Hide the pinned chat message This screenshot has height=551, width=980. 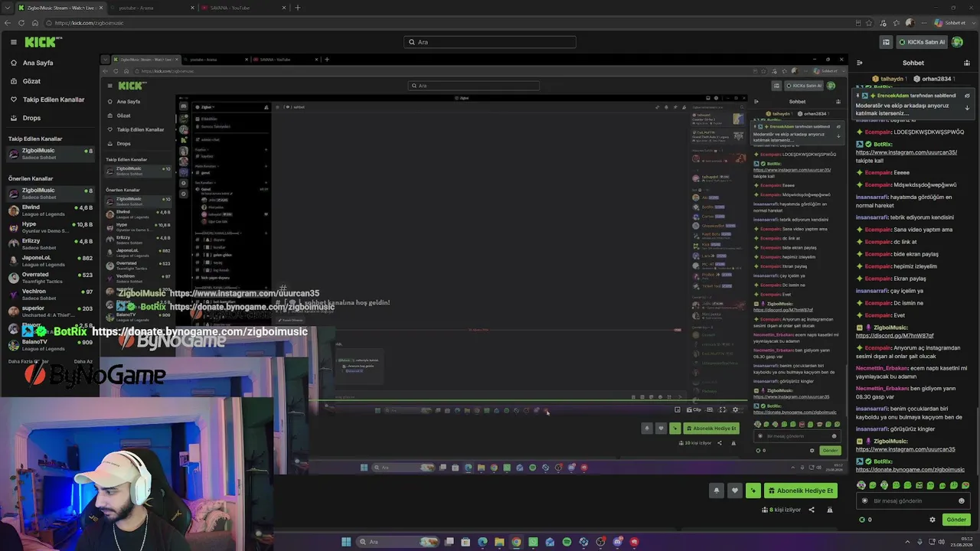click(x=967, y=96)
